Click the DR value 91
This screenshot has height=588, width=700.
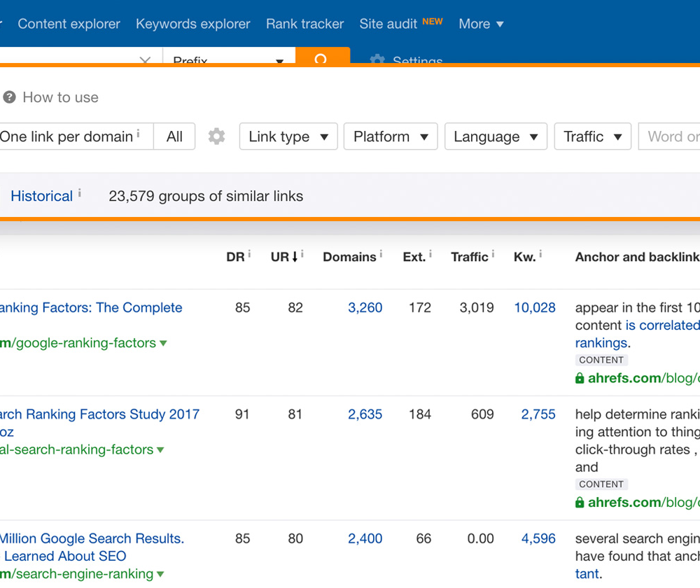click(x=242, y=414)
